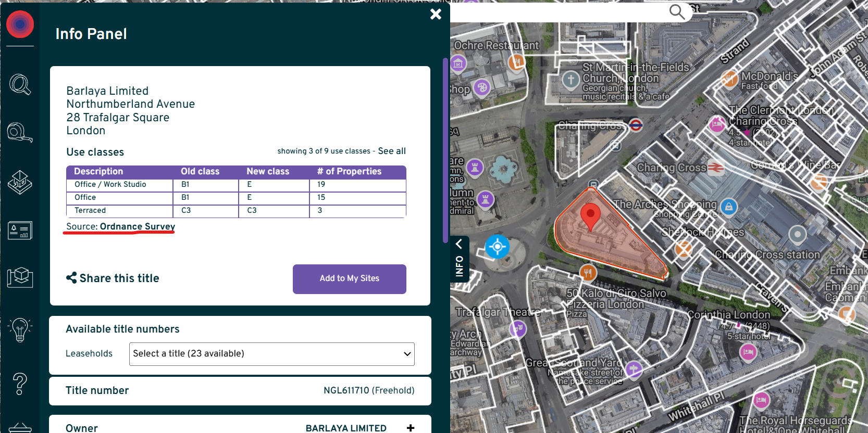Open the layers building icon

tap(20, 182)
